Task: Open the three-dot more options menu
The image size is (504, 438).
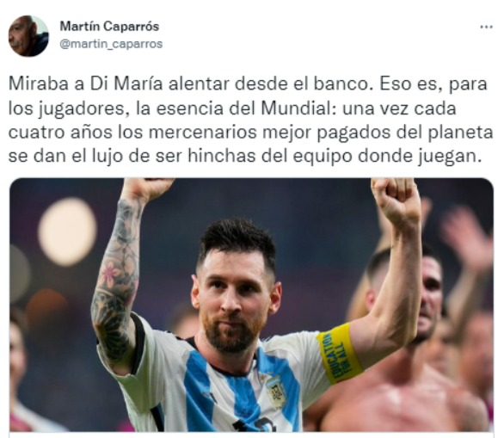Action: pos(486,27)
